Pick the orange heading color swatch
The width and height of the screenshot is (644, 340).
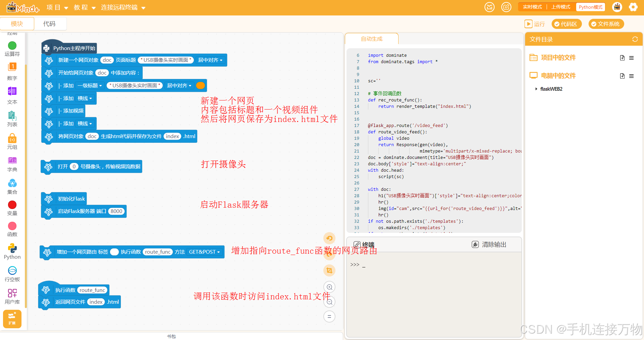point(200,86)
